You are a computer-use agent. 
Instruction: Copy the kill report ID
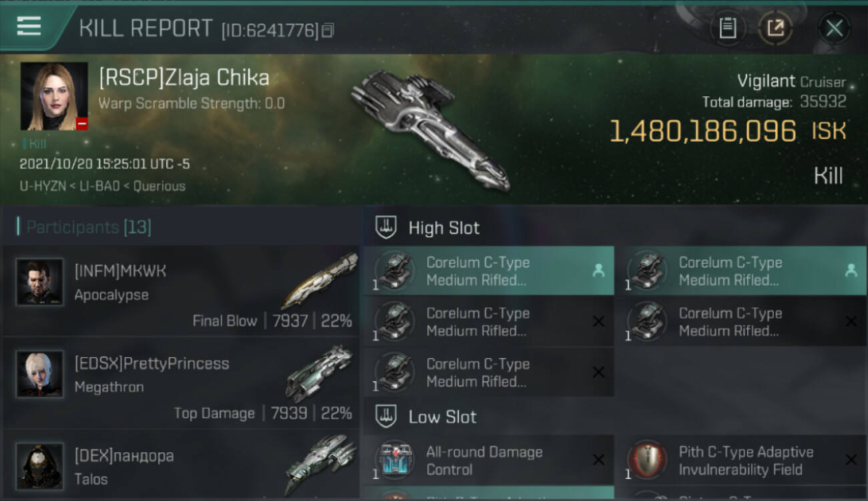click(x=327, y=30)
